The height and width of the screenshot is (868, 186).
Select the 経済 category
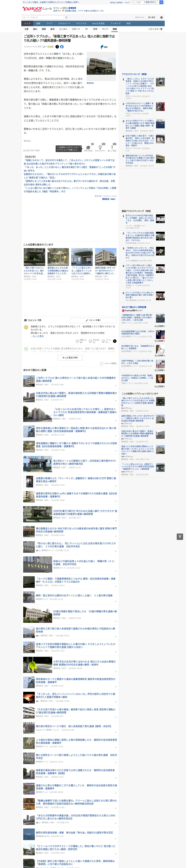tap(52, 29)
